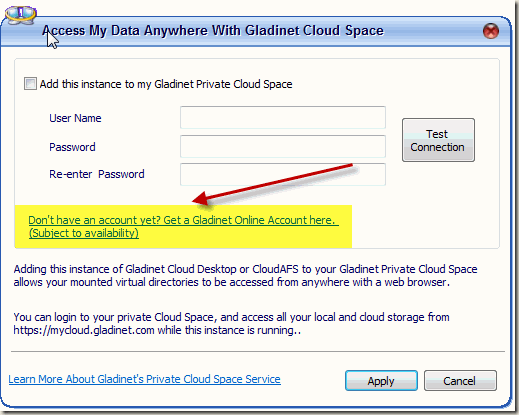This screenshot has height=415, width=519.
Task: Click the mycloud.gladinet.com URL text
Action: pos(84,330)
